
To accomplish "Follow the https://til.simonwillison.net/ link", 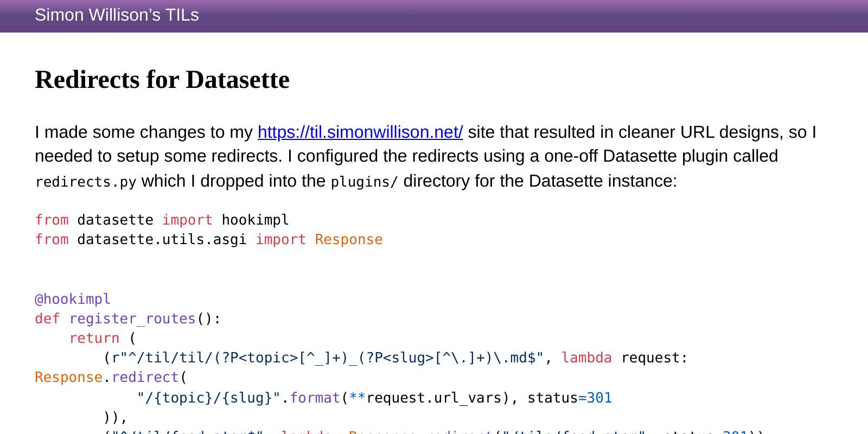I will 360,132.
